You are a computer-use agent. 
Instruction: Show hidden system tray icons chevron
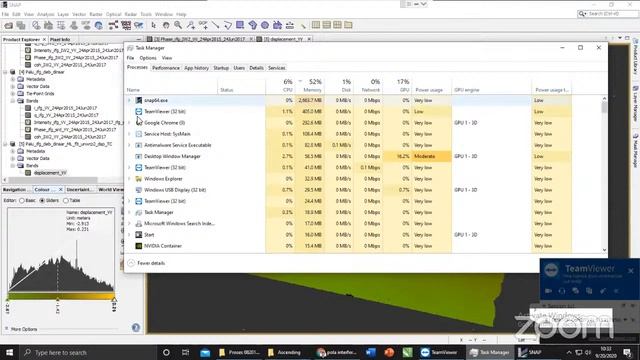(x=569, y=352)
